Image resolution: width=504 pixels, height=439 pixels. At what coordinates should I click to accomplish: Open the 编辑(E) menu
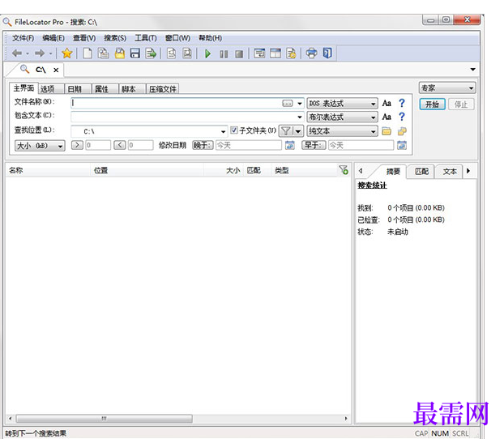pos(53,38)
